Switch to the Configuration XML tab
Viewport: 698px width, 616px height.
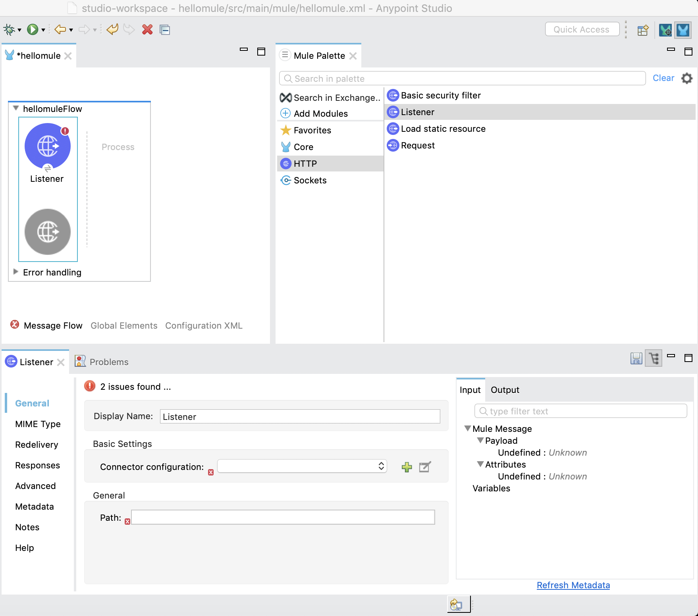pyautogui.click(x=204, y=325)
